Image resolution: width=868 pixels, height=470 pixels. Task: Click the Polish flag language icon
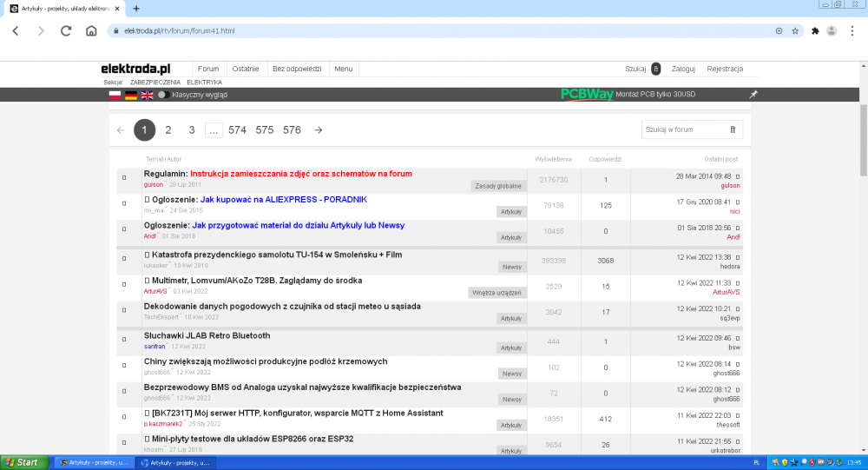click(114, 95)
